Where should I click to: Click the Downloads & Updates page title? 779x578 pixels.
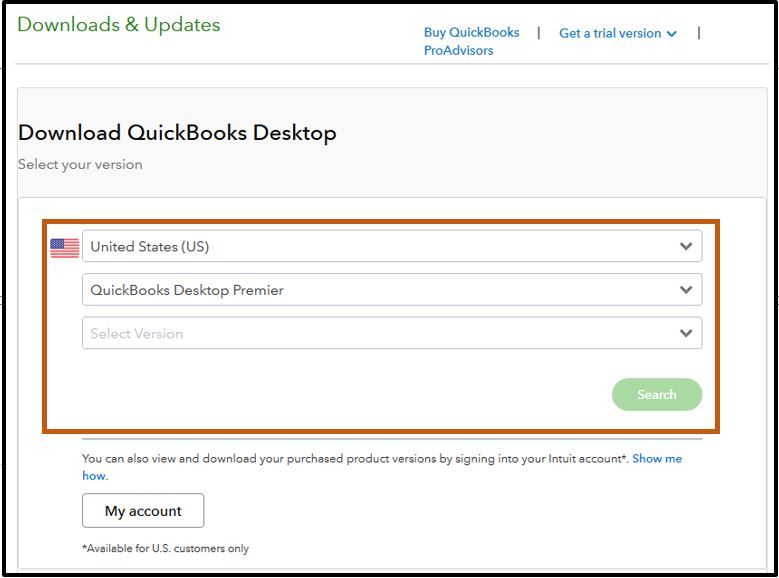click(x=119, y=24)
